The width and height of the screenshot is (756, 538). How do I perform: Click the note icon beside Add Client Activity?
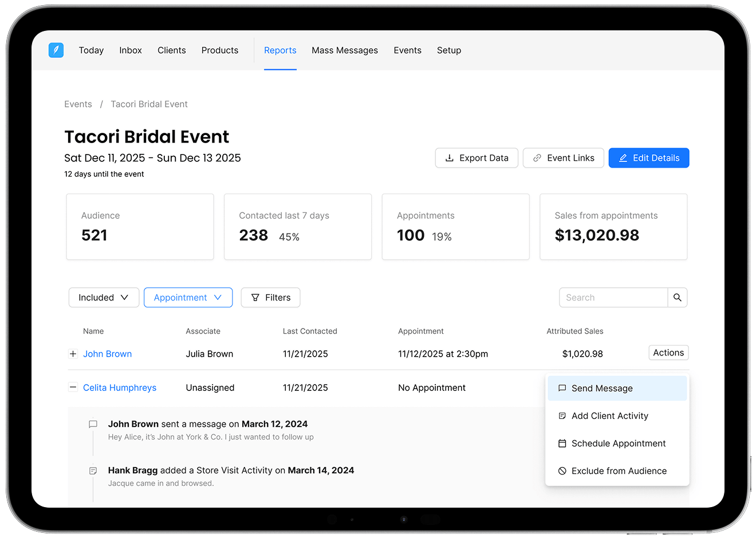[x=562, y=416]
